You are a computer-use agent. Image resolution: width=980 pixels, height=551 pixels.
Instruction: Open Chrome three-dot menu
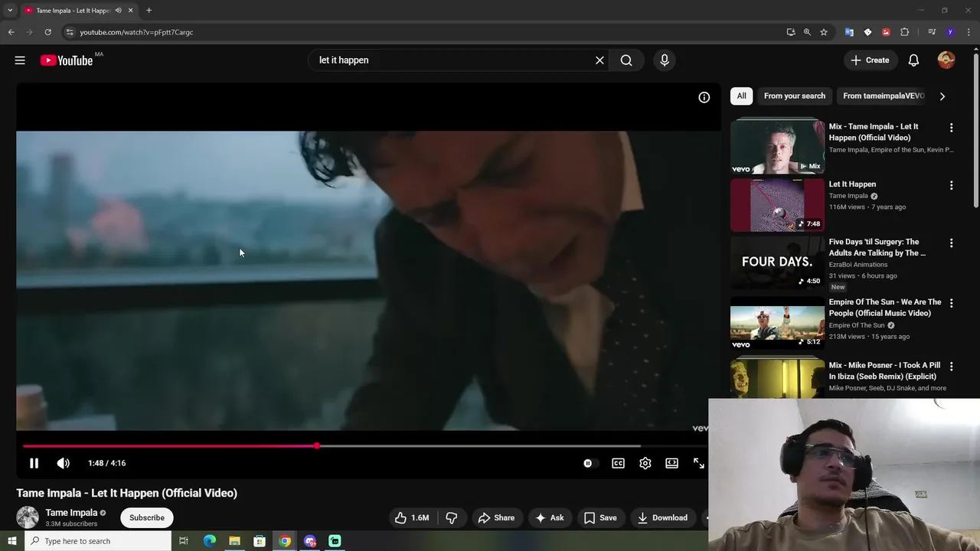[969, 32]
